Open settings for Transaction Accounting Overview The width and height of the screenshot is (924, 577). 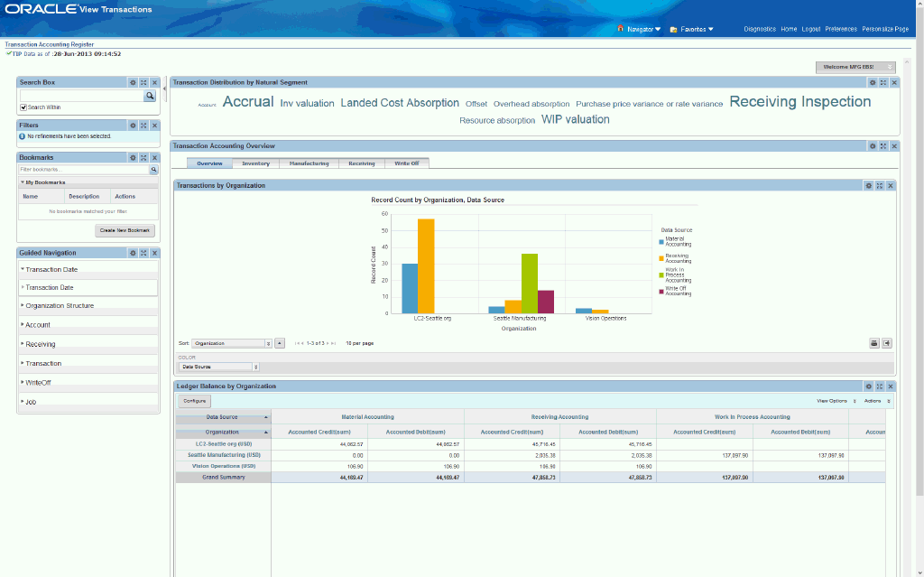tap(873, 145)
